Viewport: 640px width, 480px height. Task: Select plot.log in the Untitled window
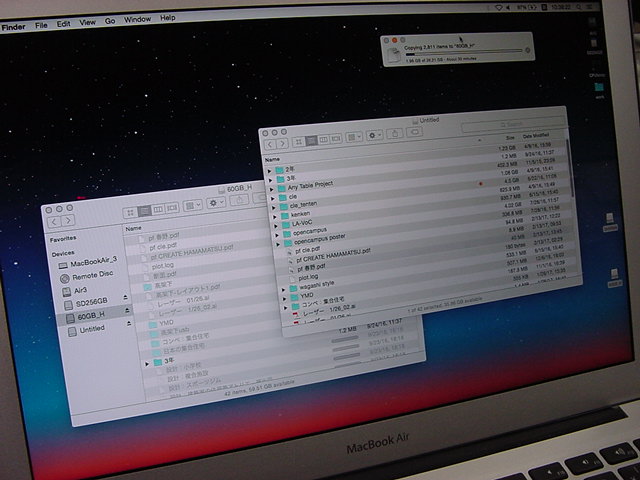click(308, 278)
